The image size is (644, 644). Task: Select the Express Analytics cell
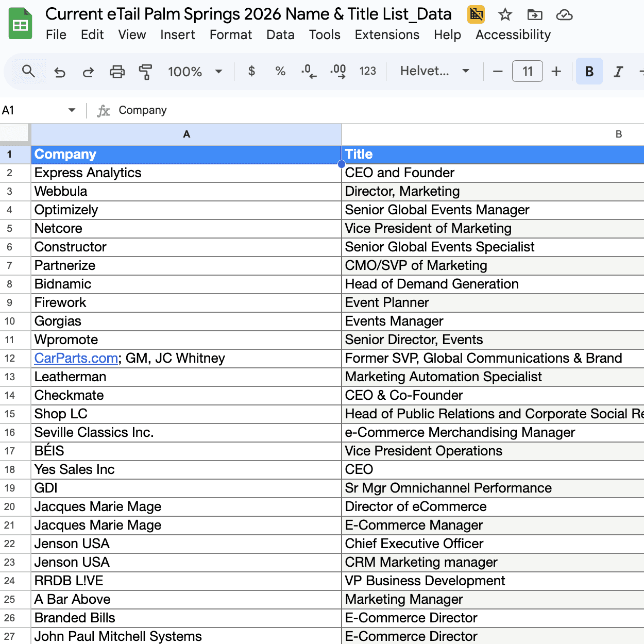[x=187, y=173]
